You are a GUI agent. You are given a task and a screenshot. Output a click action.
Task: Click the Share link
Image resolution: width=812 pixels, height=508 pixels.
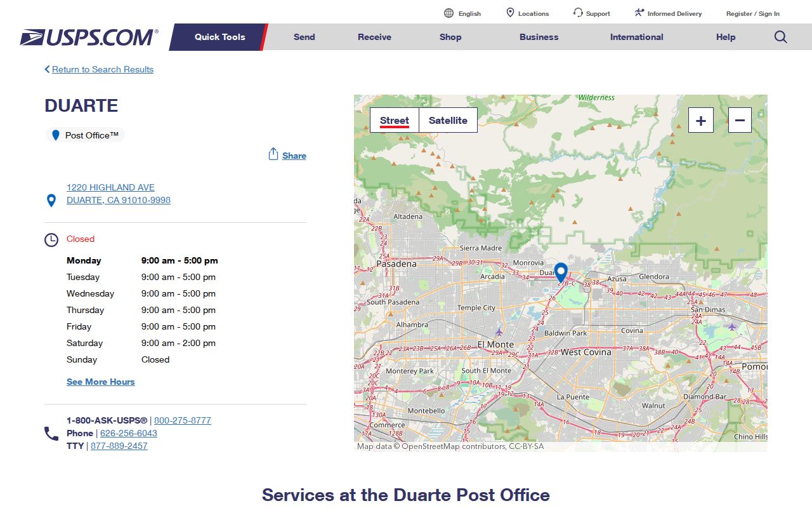click(x=294, y=156)
